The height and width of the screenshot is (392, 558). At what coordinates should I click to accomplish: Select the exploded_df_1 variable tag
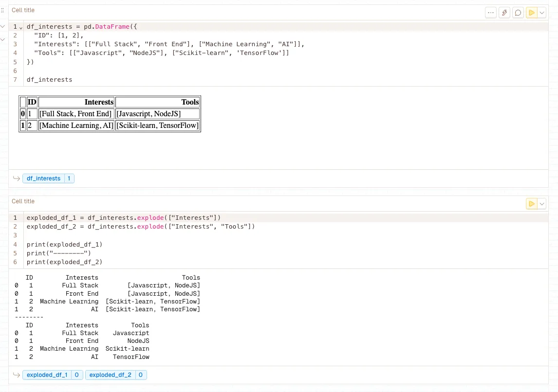[47, 375]
